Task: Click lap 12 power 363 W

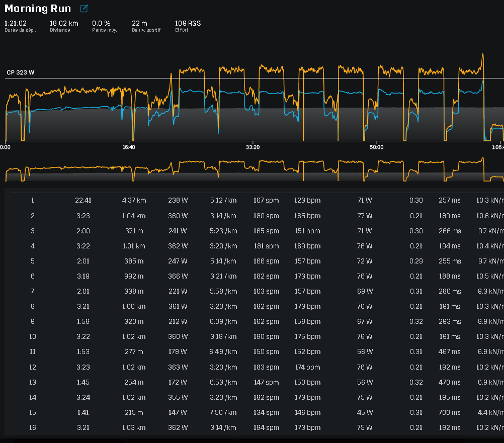Action: pyautogui.click(x=178, y=367)
